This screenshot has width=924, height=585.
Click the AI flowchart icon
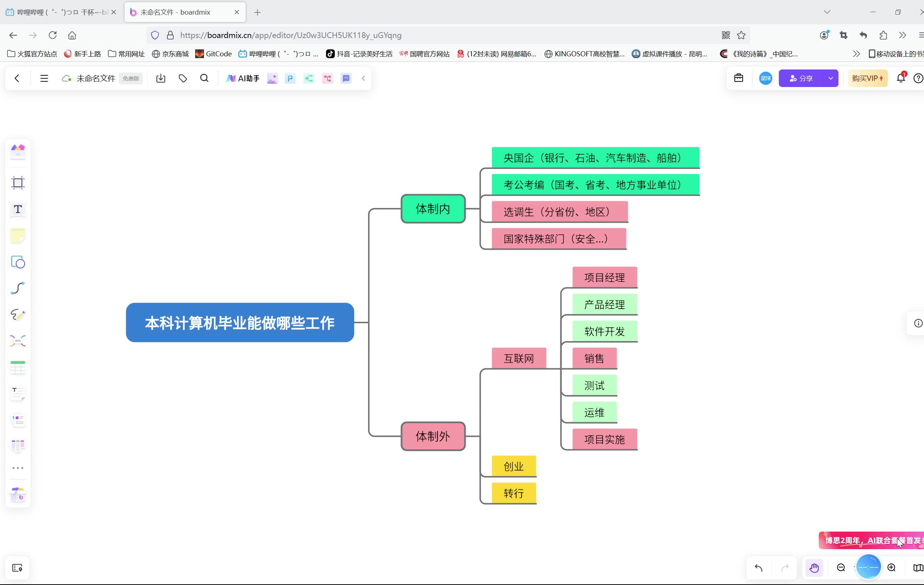327,78
